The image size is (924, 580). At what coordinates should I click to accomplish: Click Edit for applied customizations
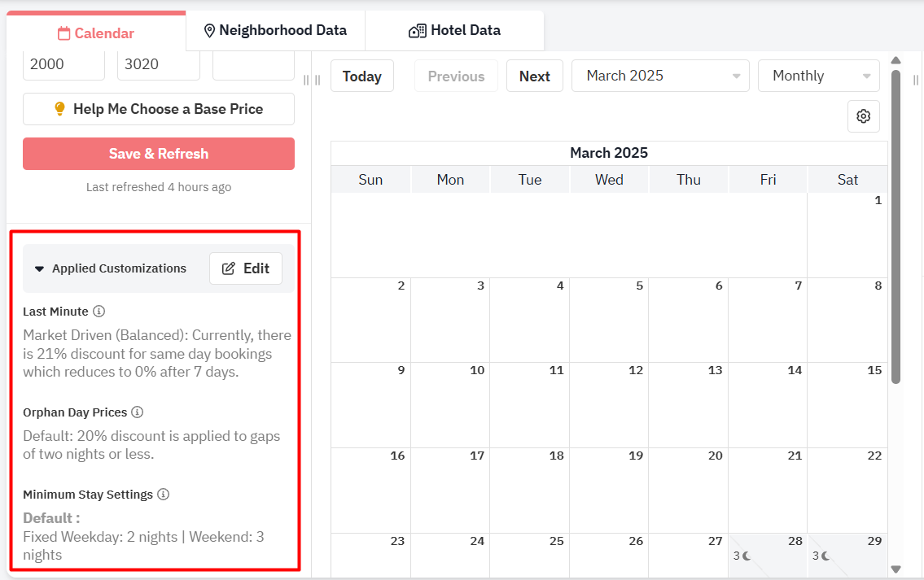pyautogui.click(x=246, y=268)
